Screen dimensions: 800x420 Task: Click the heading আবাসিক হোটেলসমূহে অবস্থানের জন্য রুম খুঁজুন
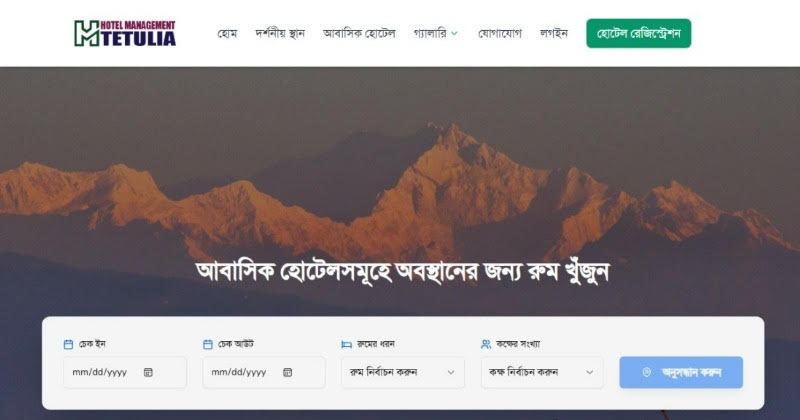(x=403, y=271)
